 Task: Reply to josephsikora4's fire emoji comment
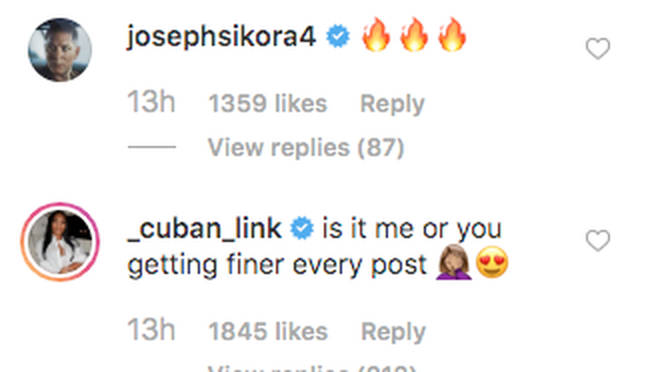click(392, 104)
